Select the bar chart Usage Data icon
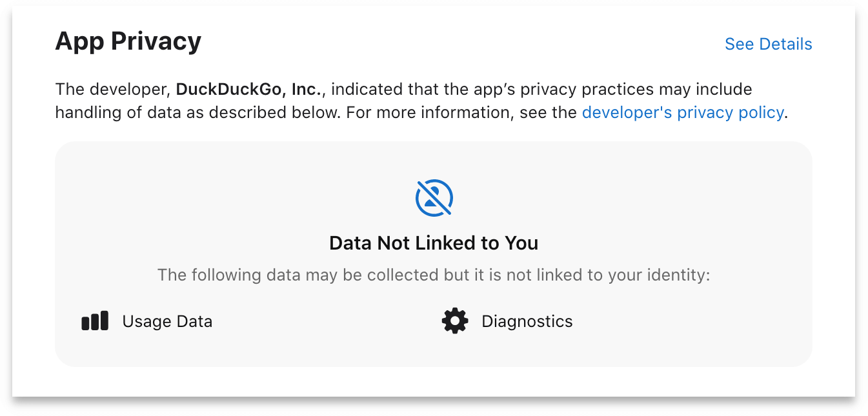 click(x=95, y=321)
